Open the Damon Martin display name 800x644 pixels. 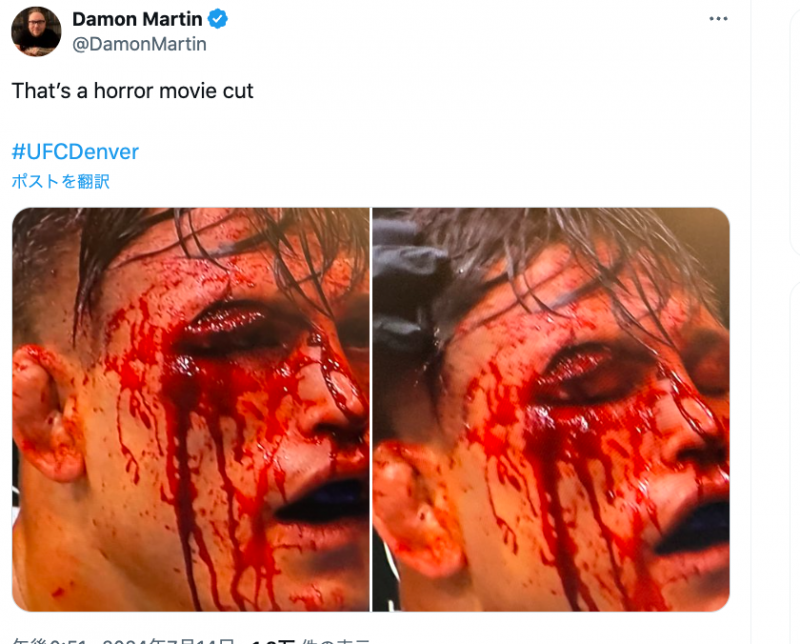coord(137,19)
